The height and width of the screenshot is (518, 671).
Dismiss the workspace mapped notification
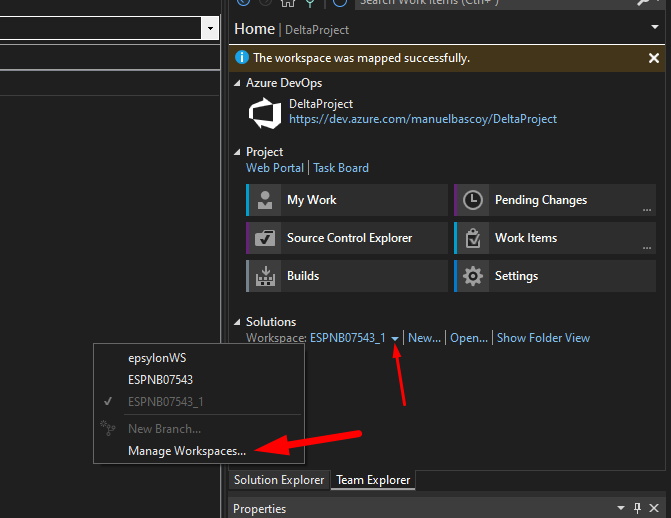pos(653,58)
